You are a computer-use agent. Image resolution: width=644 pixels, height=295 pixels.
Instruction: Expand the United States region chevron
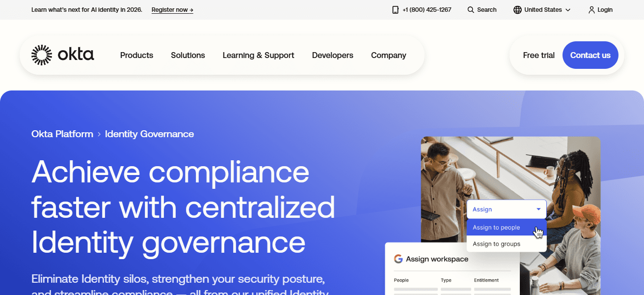tap(568, 10)
